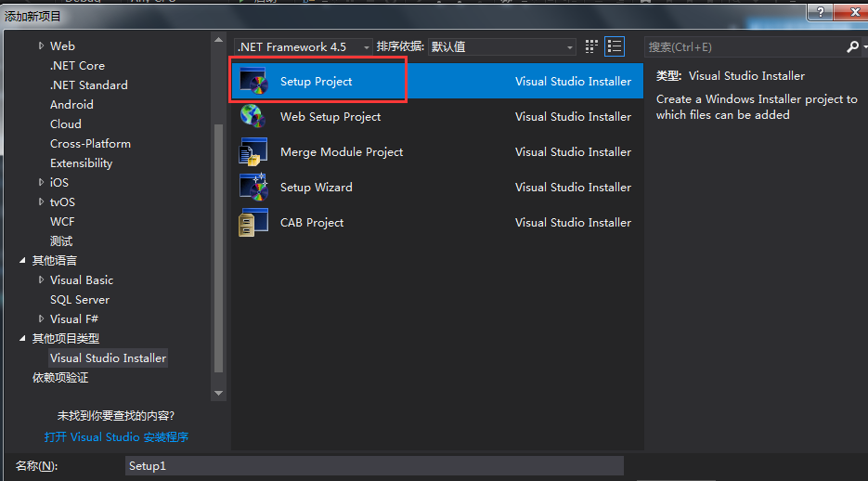Select the Web Setup Project globe icon
Viewport: 868px width, 481px height.
click(x=253, y=116)
